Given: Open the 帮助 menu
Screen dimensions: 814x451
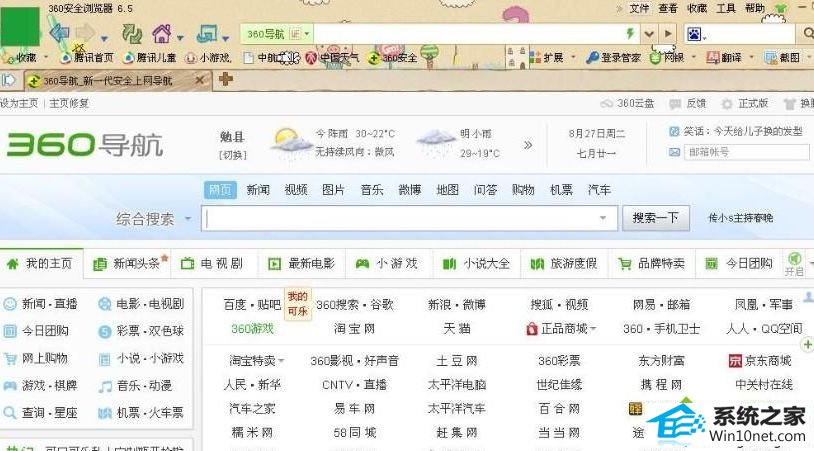Looking at the screenshot, I should [x=755, y=9].
